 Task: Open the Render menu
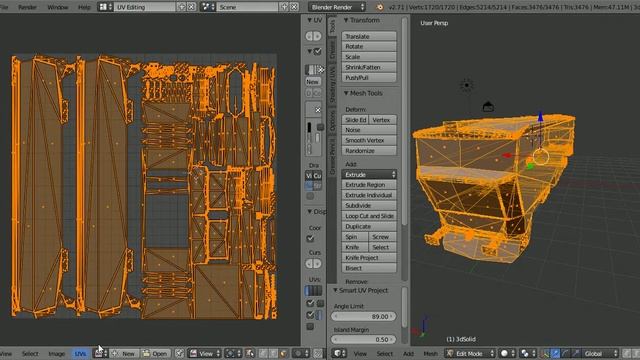pyautogui.click(x=27, y=7)
